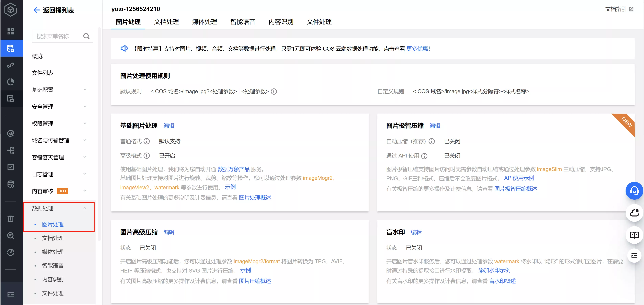This screenshot has height=305, width=644.
Task: Click the search magnifier in menu search
Action: [x=86, y=36]
